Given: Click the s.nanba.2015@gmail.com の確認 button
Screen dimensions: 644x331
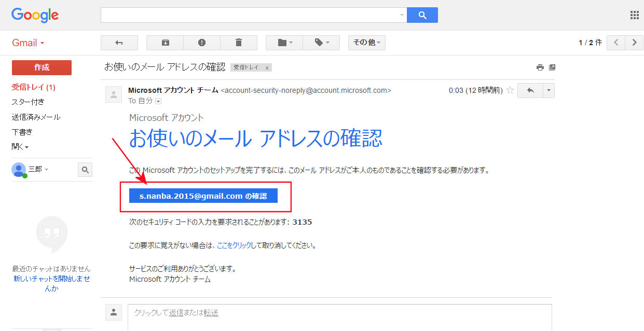Looking at the screenshot, I should pos(203,196).
